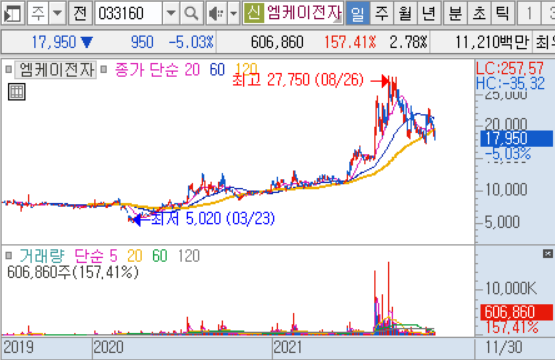Click the 1 interval button
The height and width of the screenshot is (360, 555).
pyautogui.click(x=529, y=13)
